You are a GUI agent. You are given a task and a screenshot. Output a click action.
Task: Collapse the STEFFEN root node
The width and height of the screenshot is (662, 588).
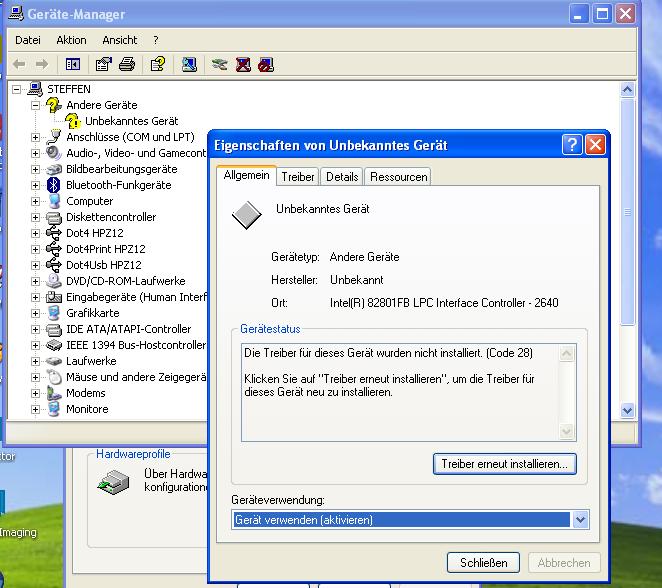click(16, 89)
